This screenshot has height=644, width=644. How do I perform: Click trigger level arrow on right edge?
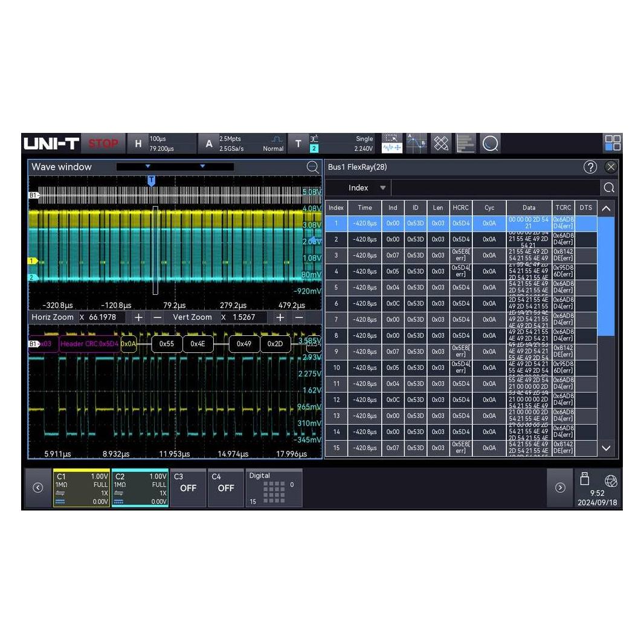316,239
